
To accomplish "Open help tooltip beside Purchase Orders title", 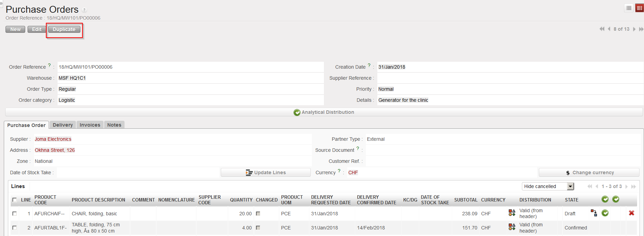I will pyautogui.click(x=85, y=10).
